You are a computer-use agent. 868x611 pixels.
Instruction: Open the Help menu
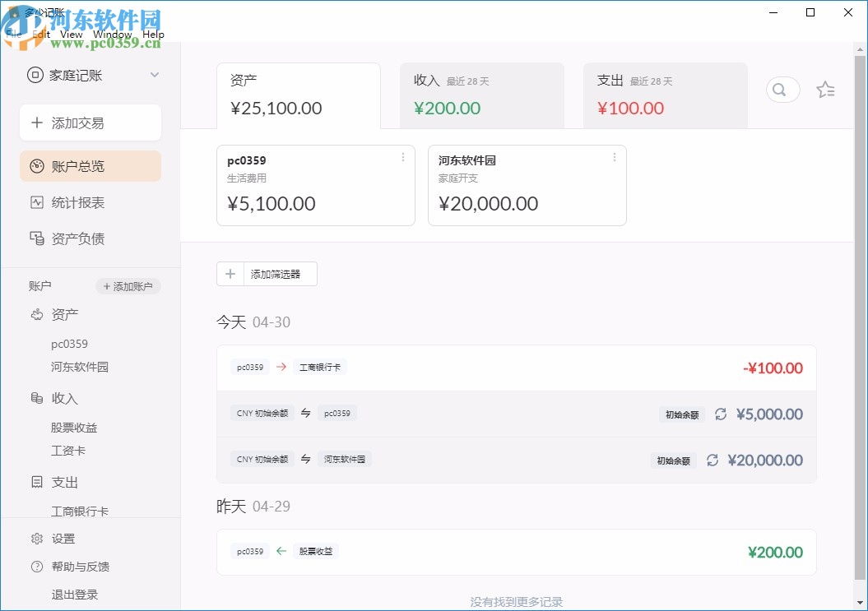point(153,35)
